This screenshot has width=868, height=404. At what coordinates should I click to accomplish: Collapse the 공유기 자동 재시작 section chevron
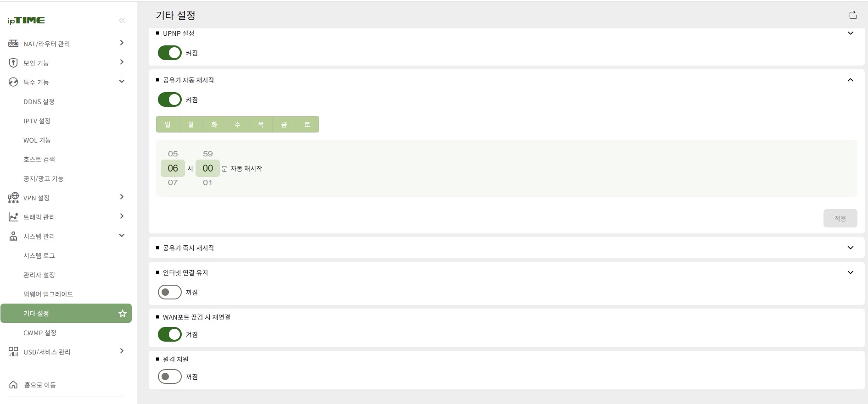pos(850,80)
